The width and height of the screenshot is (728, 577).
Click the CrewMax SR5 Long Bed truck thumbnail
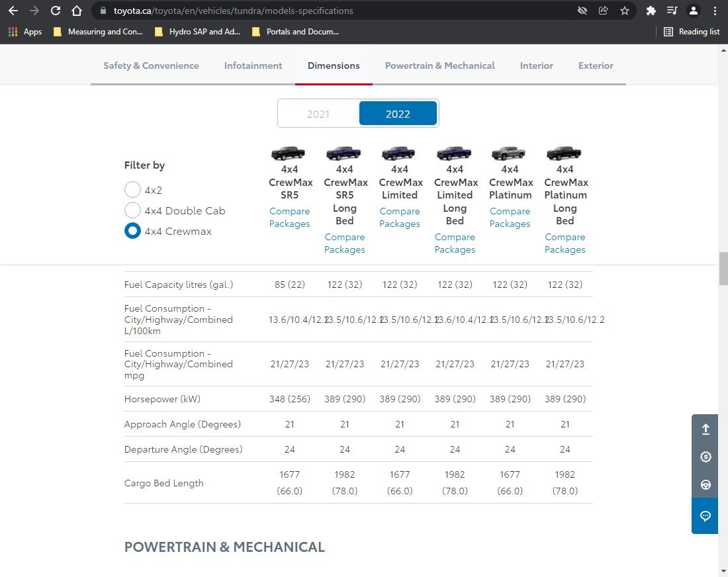coord(343,153)
